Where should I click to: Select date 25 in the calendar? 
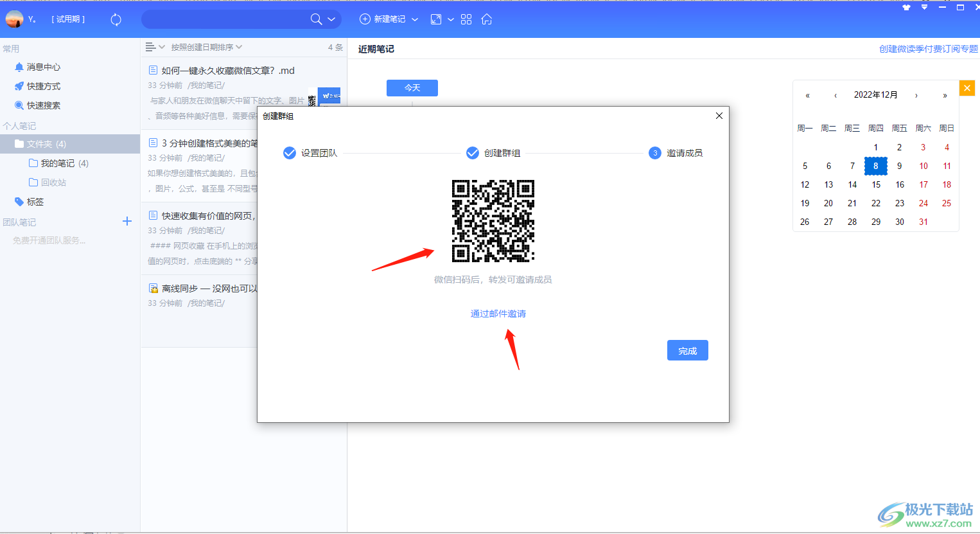(947, 203)
